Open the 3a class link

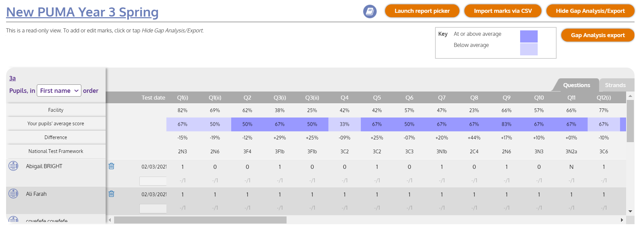tap(12, 78)
